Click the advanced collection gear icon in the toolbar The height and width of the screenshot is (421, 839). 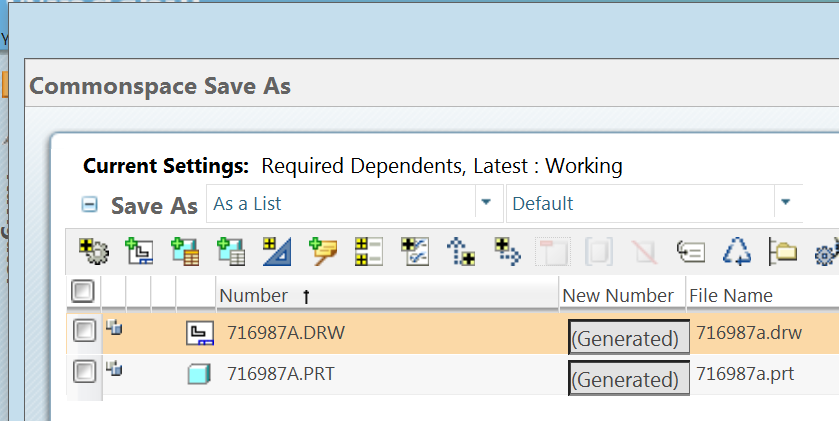tap(94, 251)
